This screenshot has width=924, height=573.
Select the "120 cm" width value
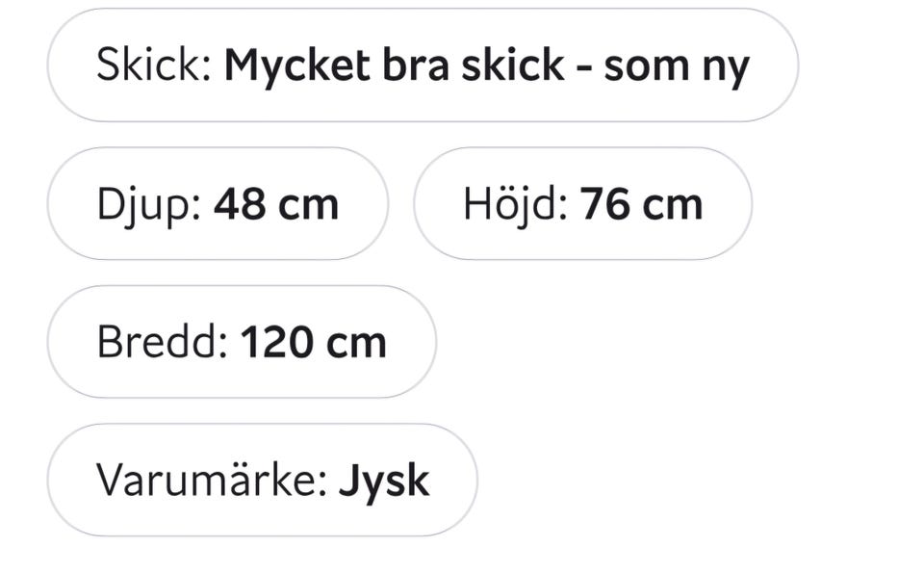pos(314,342)
